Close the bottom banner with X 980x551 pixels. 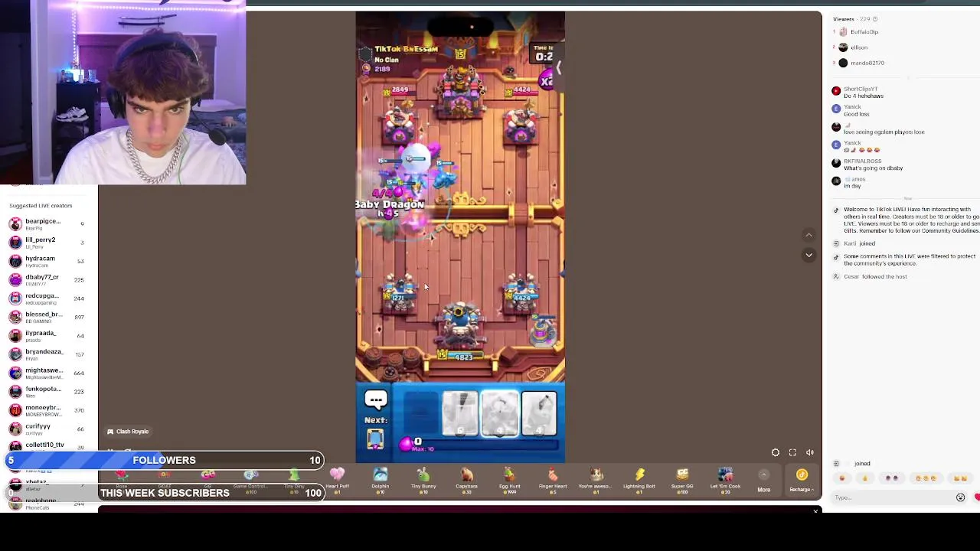click(x=815, y=511)
